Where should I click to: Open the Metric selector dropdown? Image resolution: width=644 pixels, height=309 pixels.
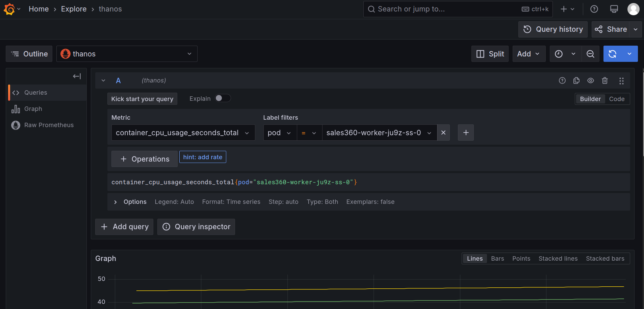(183, 133)
